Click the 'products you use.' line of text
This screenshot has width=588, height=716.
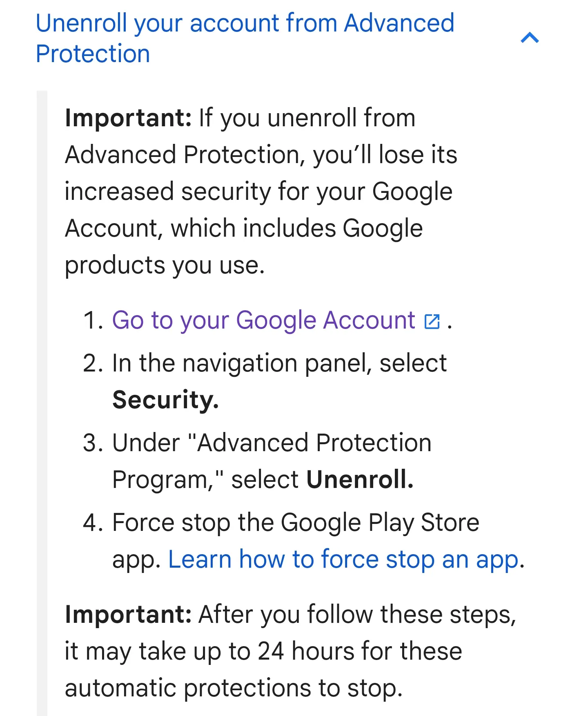point(165,266)
